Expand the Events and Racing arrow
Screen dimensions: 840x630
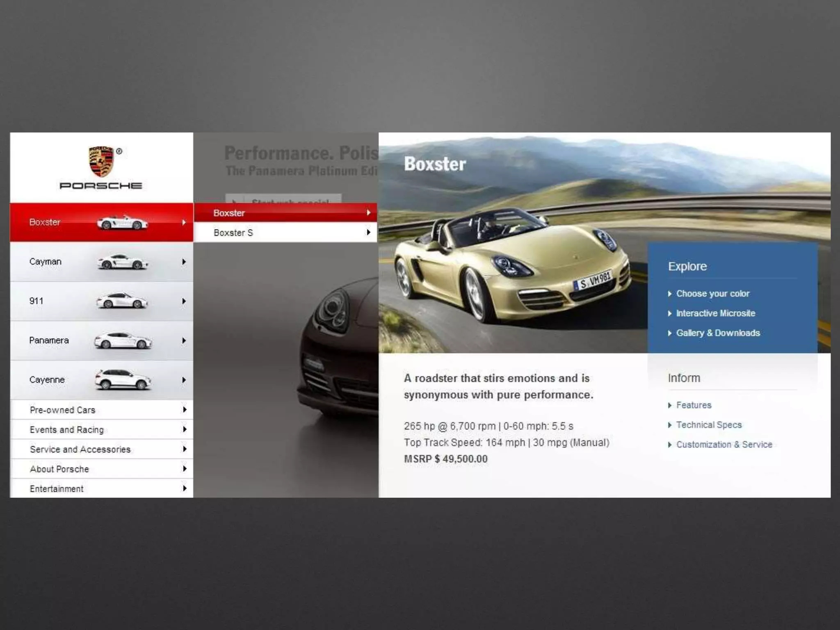pos(185,429)
